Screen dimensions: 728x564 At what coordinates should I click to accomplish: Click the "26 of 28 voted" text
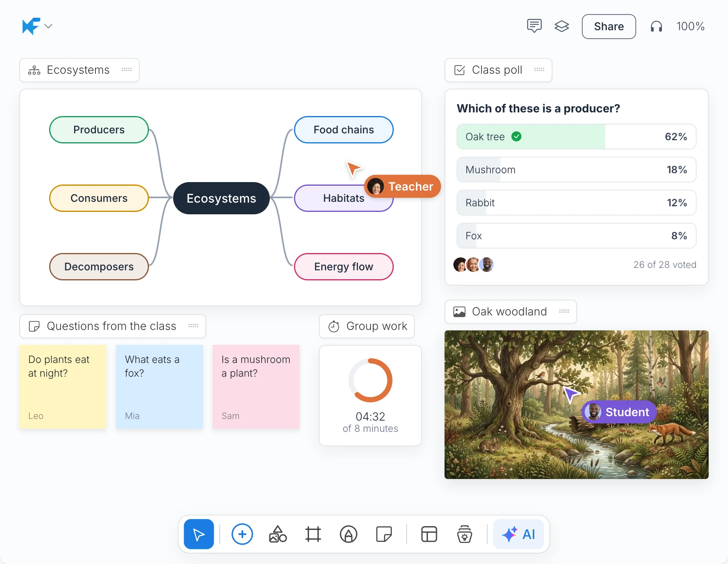pos(665,265)
